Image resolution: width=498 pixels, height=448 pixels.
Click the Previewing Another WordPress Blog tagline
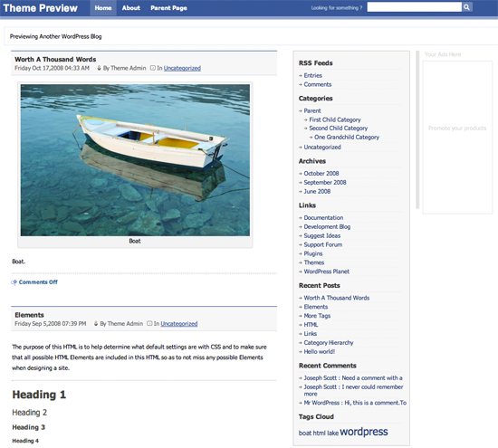pyautogui.click(x=55, y=36)
